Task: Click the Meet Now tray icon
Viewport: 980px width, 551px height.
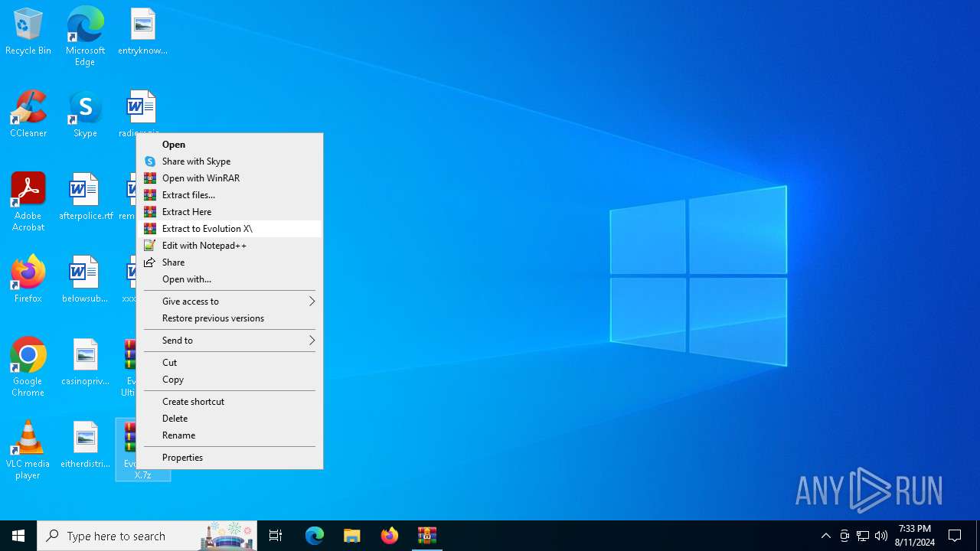Action: pyautogui.click(x=844, y=536)
